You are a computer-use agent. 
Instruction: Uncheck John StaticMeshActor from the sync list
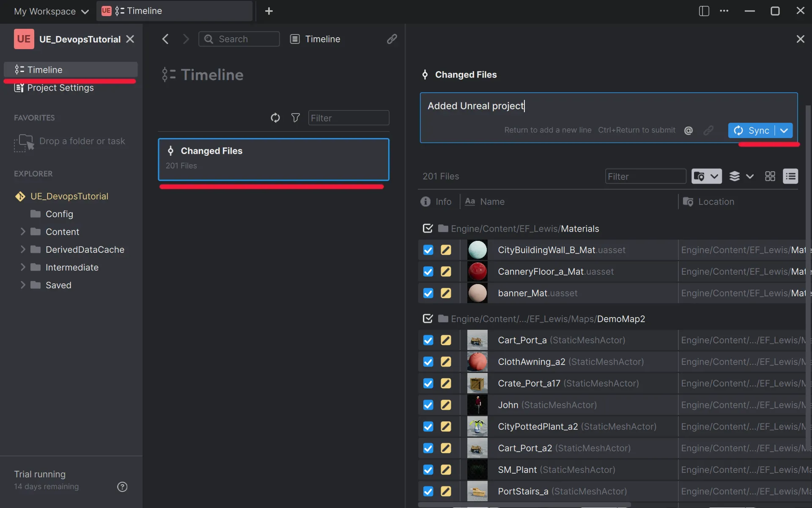(428, 405)
